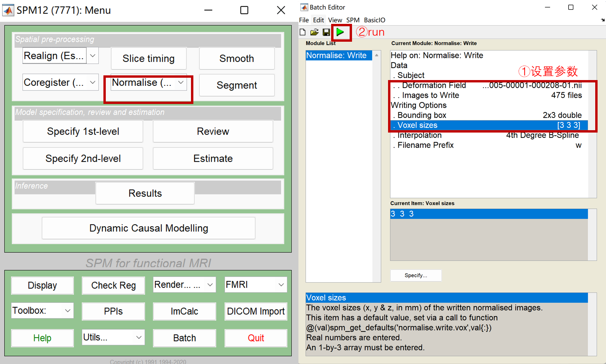Select the Filename Prefix item
Screen dimensions: 606x364
[489, 145]
